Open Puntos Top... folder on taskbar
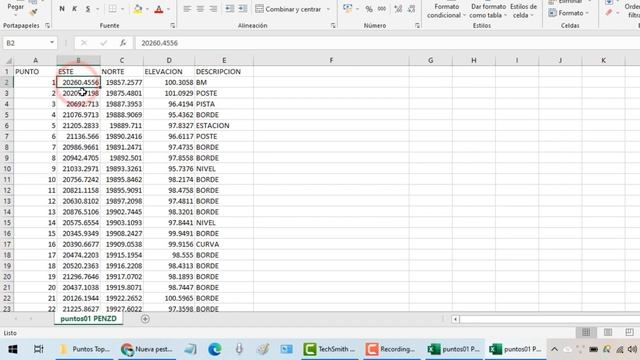The width and height of the screenshot is (640, 360). pos(85,349)
